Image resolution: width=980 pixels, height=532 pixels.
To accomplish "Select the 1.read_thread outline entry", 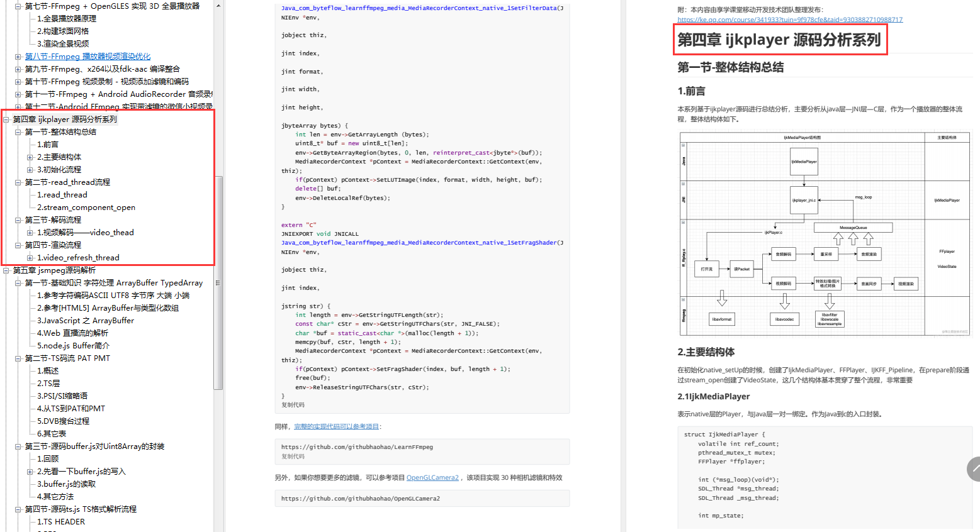I will (x=62, y=195).
